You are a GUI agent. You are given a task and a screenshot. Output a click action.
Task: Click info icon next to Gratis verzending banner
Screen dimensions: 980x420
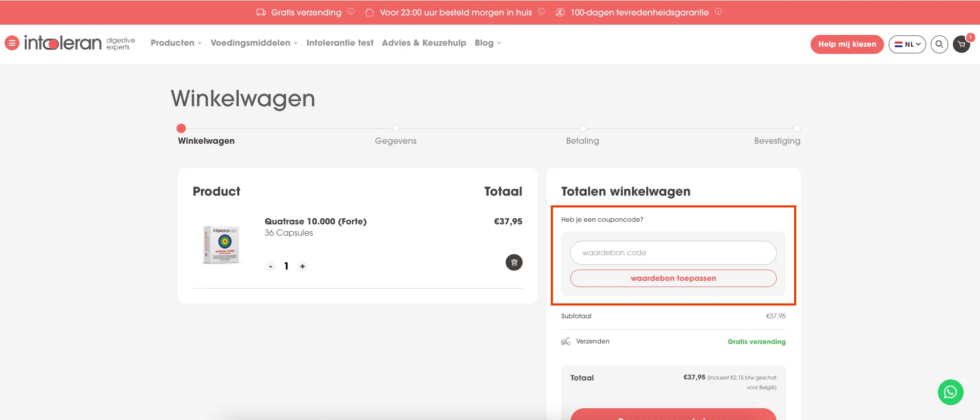click(x=351, y=12)
